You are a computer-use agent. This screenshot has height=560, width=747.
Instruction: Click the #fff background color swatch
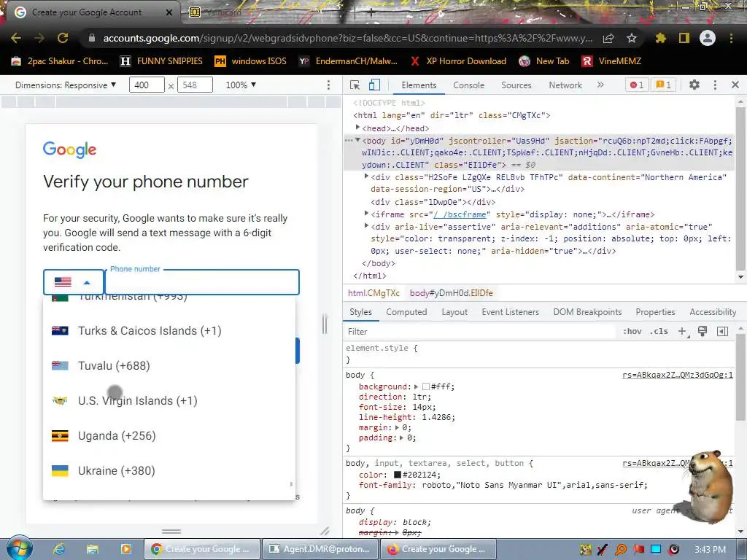pos(426,386)
